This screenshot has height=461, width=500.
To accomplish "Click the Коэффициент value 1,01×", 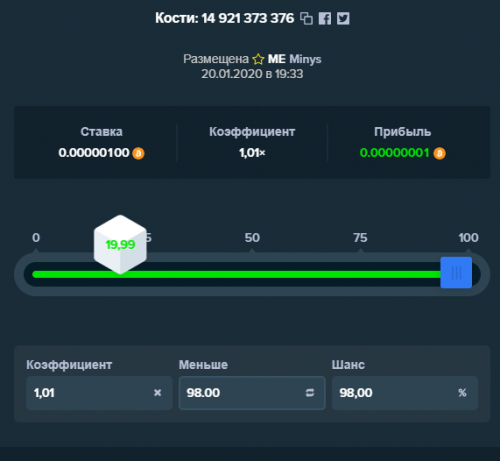I will pos(252,153).
